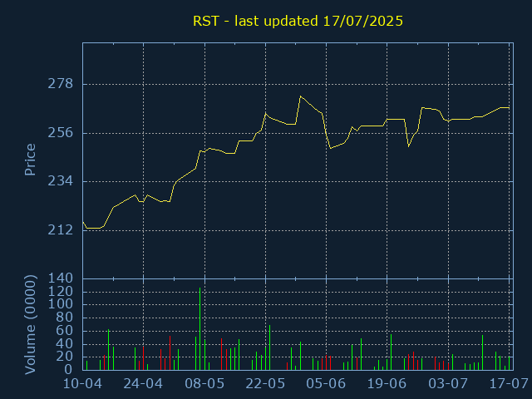
Task: Click the chart title 'RST - last updated 17/07/2025'
Action: click(298, 21)
